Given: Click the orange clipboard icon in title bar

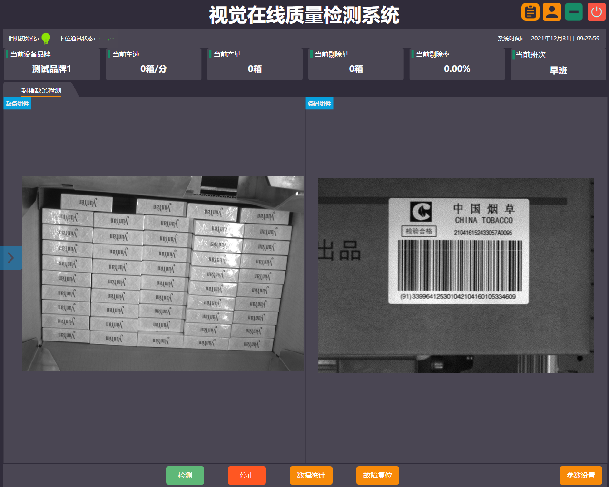Looking at the screenshot, I should coord(530,13).
